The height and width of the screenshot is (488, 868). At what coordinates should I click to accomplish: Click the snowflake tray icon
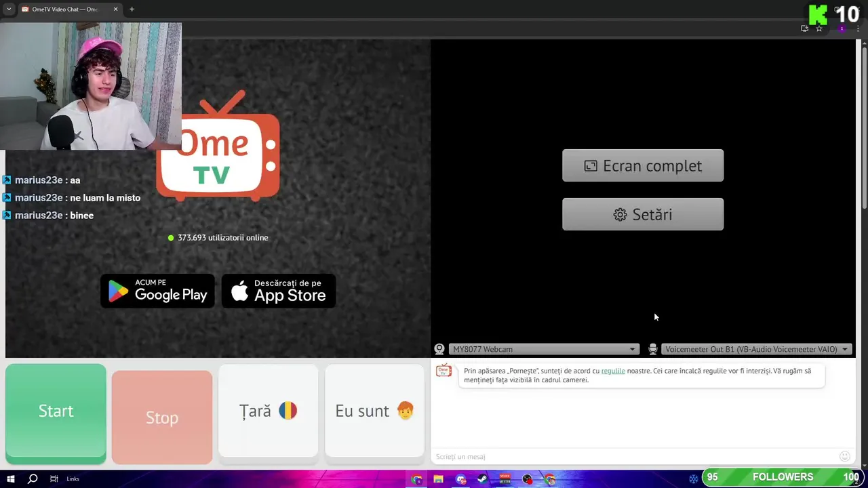coord(694,479)
